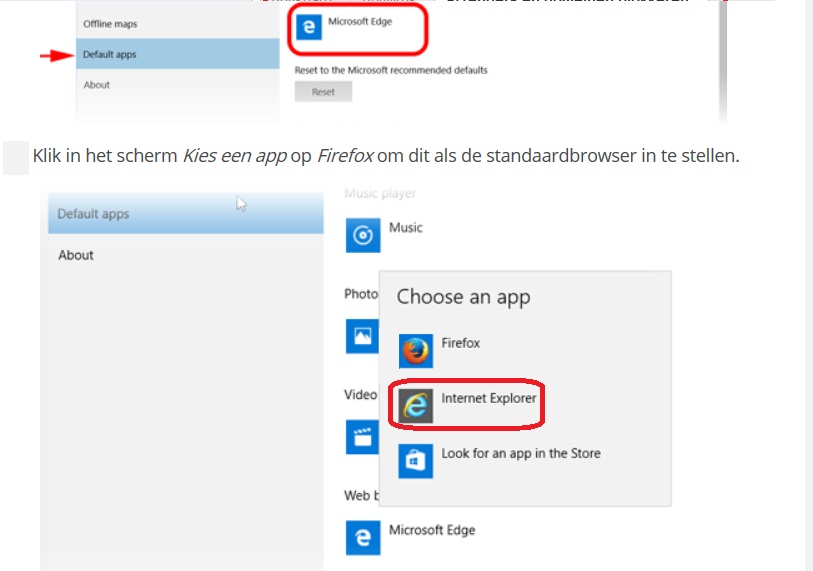Select Default apps in lower settings panel
This screenshot has width=813, height=571.
click(x=186, y=213)
